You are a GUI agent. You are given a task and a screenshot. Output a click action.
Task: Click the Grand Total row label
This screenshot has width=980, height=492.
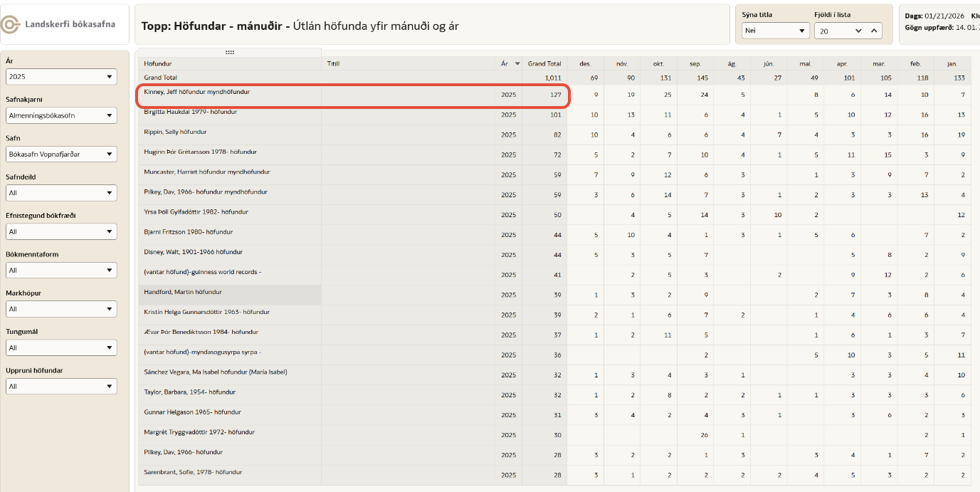(161, 77)
